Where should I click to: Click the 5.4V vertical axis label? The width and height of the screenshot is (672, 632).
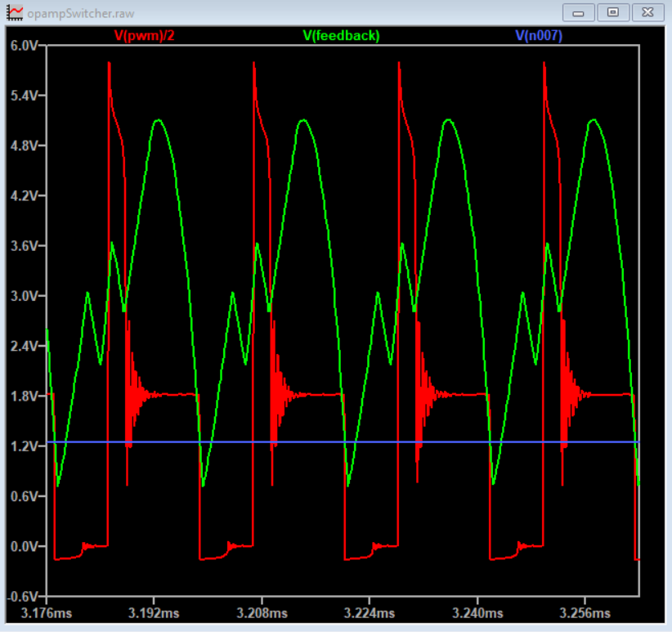click(x=24, y=96)
